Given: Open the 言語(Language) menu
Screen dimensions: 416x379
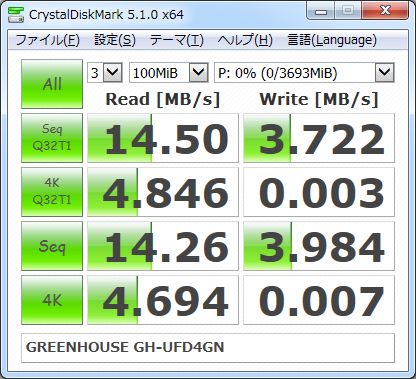Looking at the screenshot, I should [x=332, y=40].
